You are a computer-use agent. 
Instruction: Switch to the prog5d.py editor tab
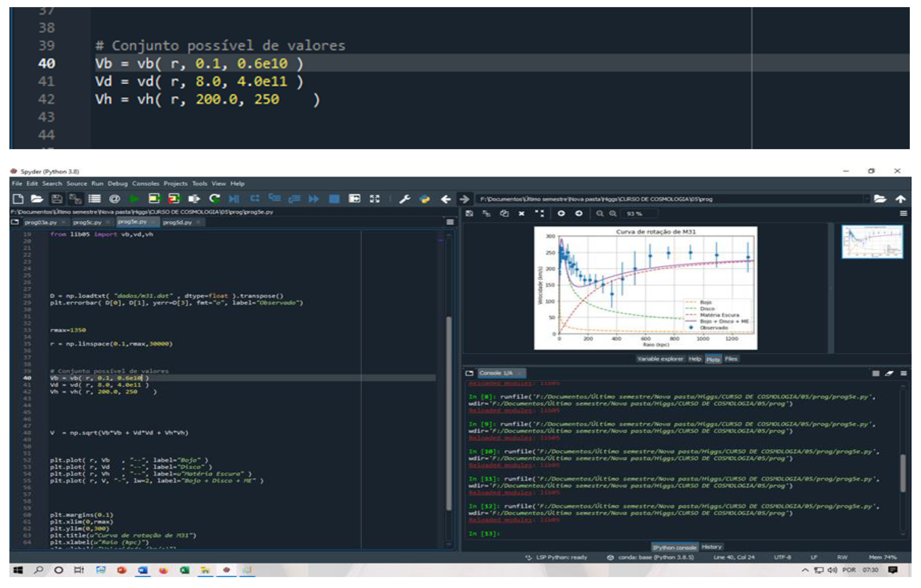coord(177,222)
